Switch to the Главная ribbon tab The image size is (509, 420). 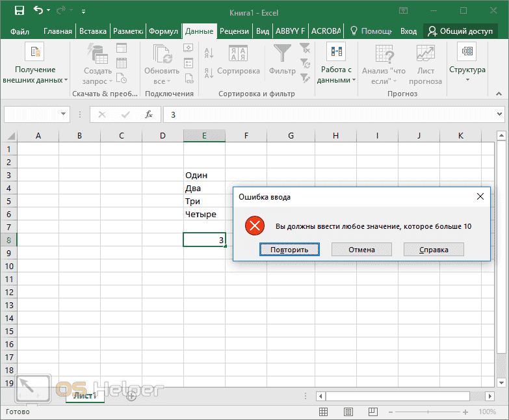[58, 31]
